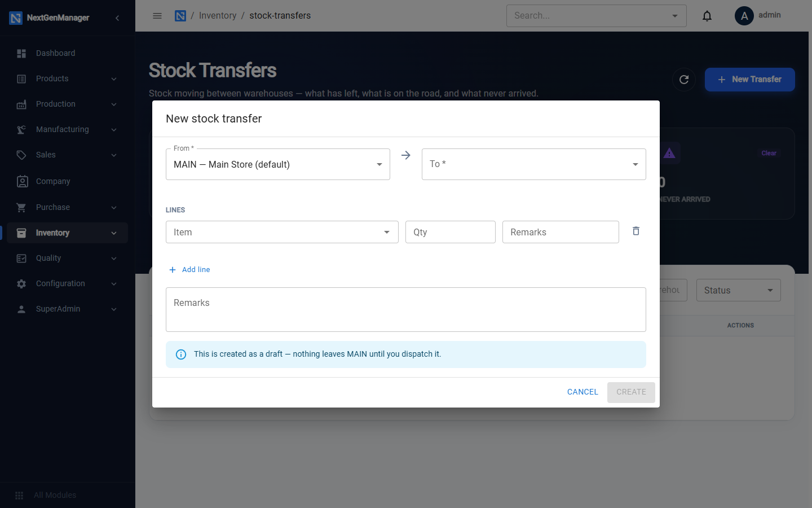The image size is (812, 508).
Task: Open notifications bell icon
Action: pyautogui.click(x=707, y=16)
